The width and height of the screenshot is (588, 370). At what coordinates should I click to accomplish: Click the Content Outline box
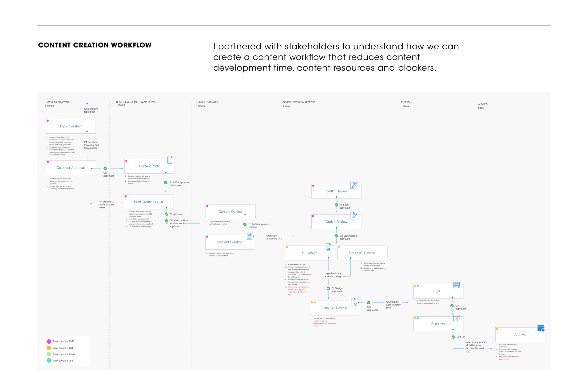tap(230, 212)
